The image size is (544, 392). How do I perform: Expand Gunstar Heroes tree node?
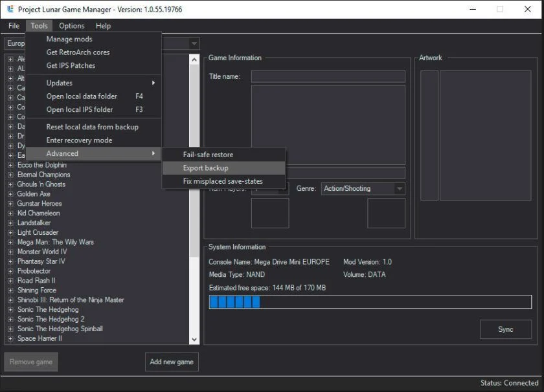tap(10, 204)
